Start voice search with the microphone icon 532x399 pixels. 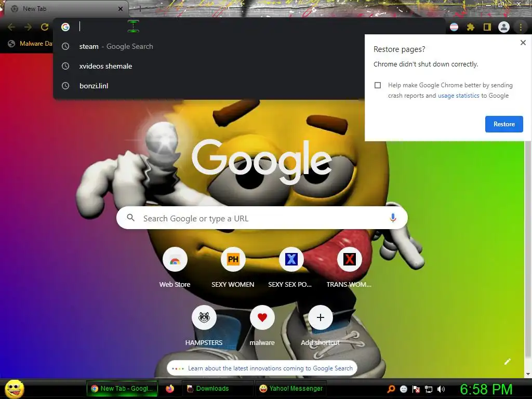tap(393, 218)
